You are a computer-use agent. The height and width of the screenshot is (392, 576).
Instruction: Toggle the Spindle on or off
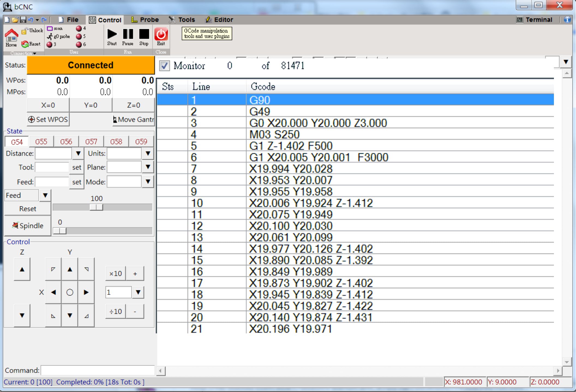(x=28, y=226)
